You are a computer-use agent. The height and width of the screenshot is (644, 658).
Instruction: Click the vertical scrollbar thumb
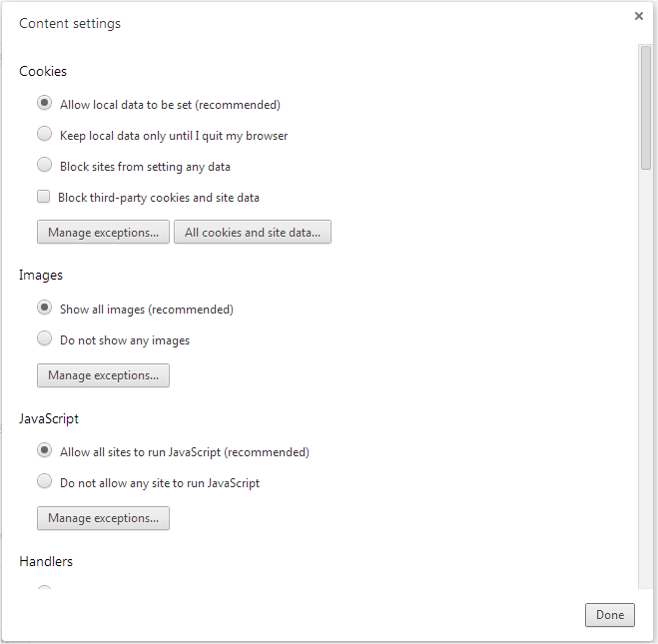(x=645, y=108)
